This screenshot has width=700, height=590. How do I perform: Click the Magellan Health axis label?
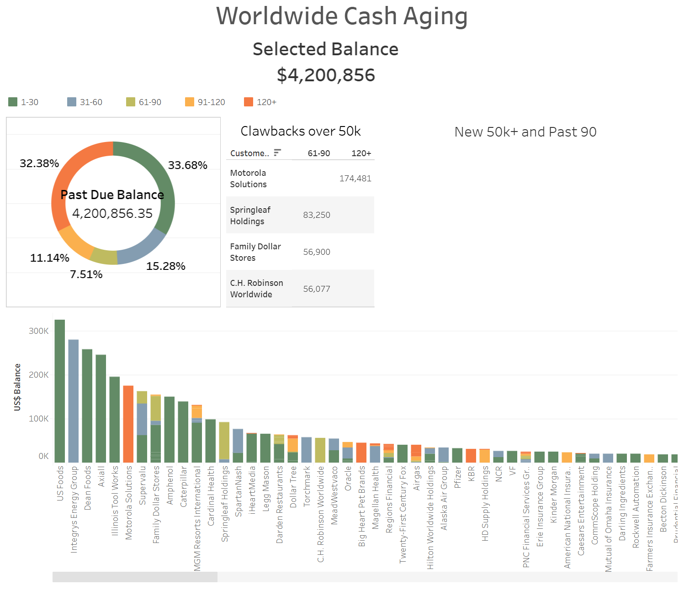click(375, 498)
